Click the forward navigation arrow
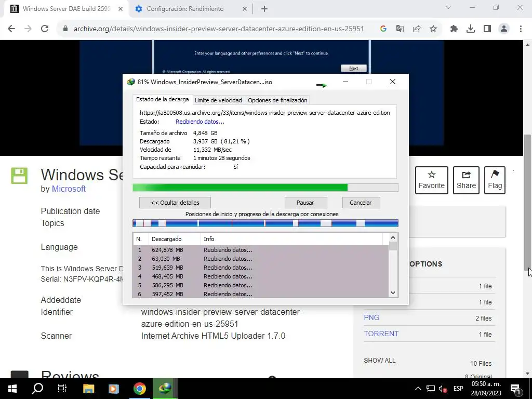 tap(28, 29)
